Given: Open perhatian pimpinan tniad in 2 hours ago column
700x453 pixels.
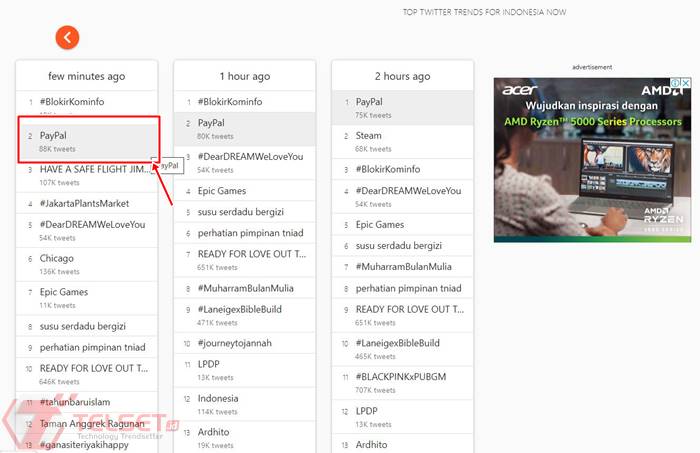Looking at the screenshot, I should (403, 288).
